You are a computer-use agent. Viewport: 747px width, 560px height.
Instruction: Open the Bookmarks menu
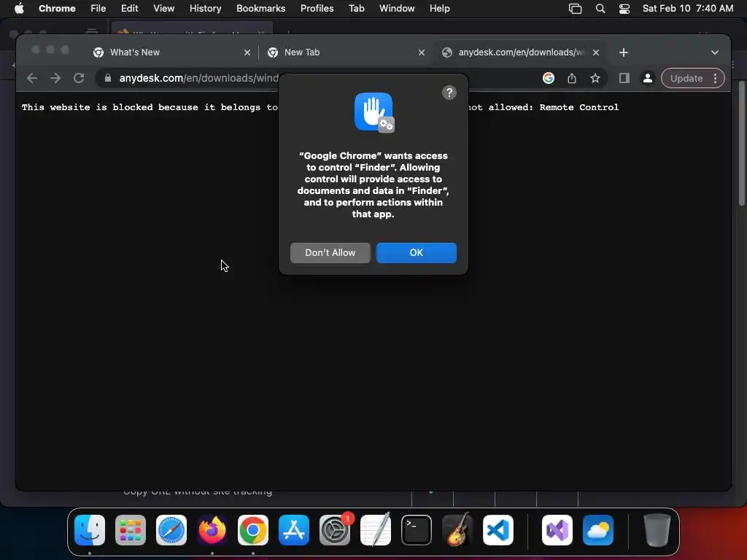pos(260,9)
